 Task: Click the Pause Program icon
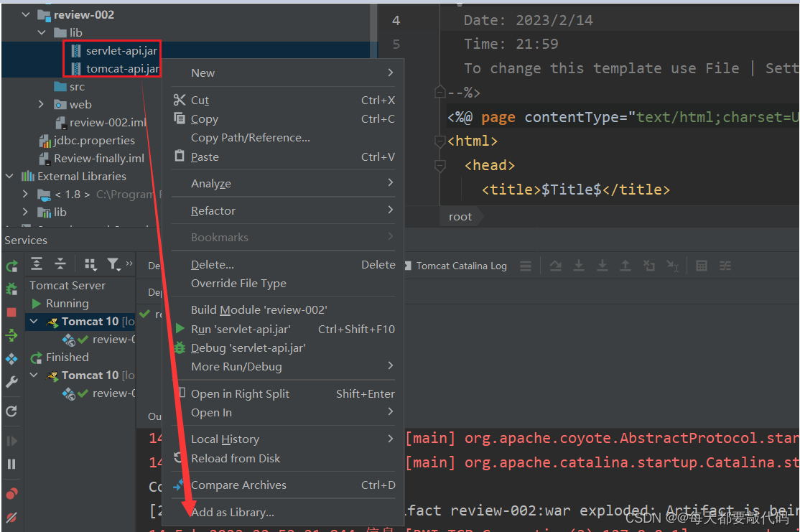[x=11, y=465]
